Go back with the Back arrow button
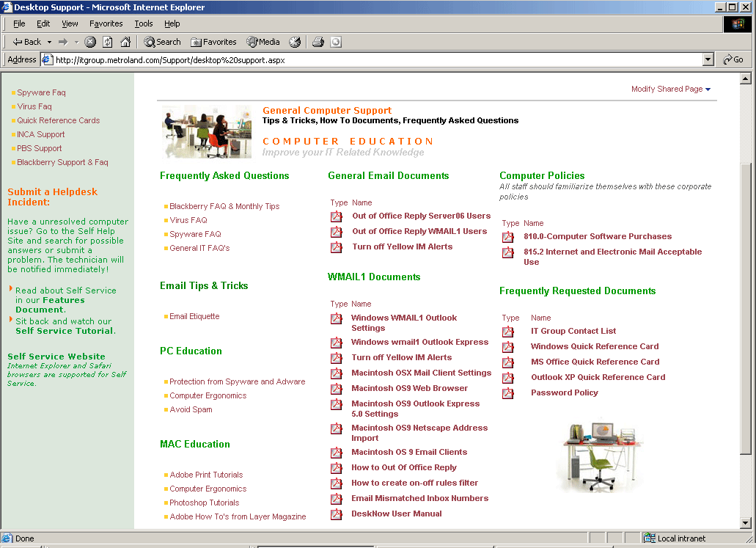The width and height of the screenshot is (756, 548). point(26,42)
